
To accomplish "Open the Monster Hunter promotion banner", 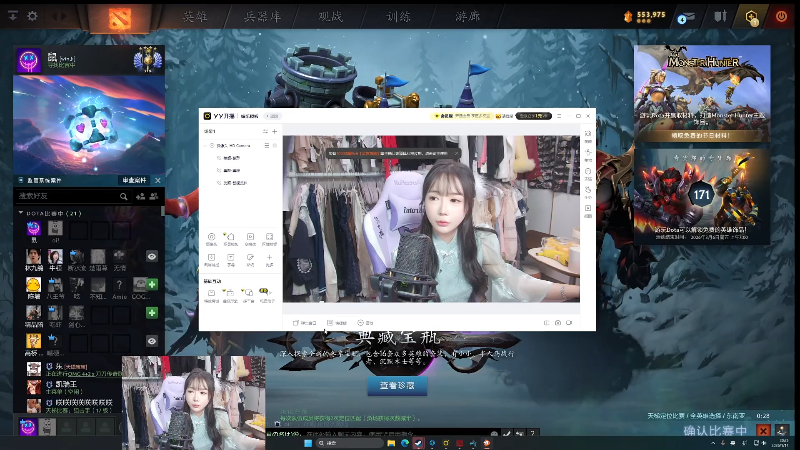I will (x=702, y=93).
